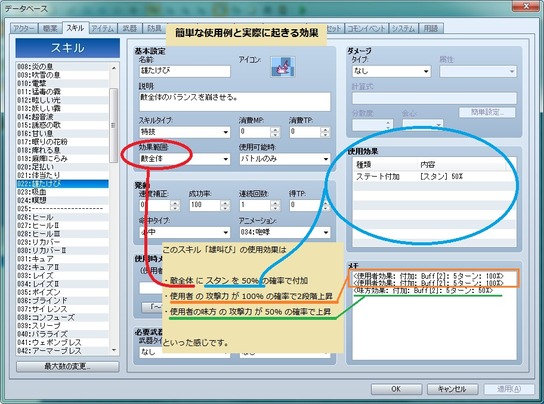
Task: Switch to the 武器 tab
Action: [x=129, y=28]
